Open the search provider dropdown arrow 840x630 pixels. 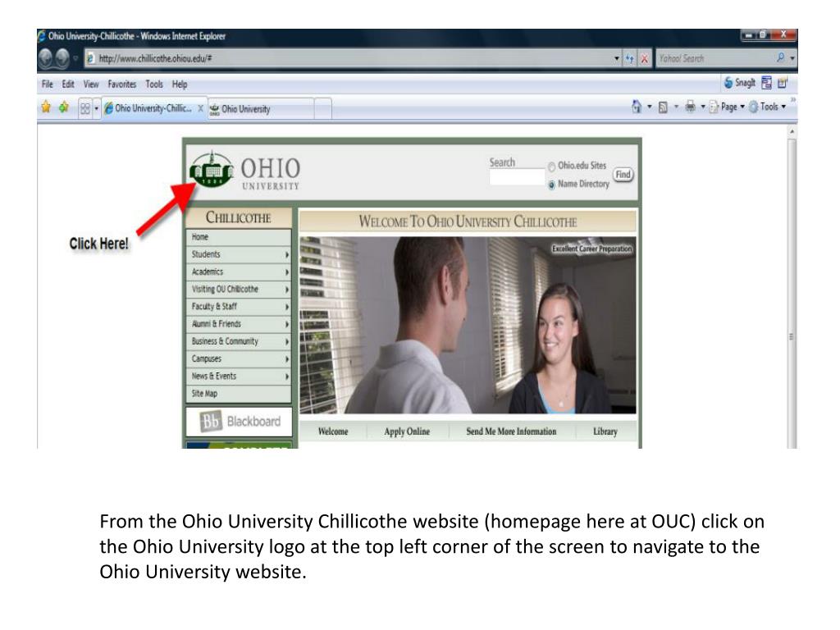pyautogui.click(x=792, y=58)
